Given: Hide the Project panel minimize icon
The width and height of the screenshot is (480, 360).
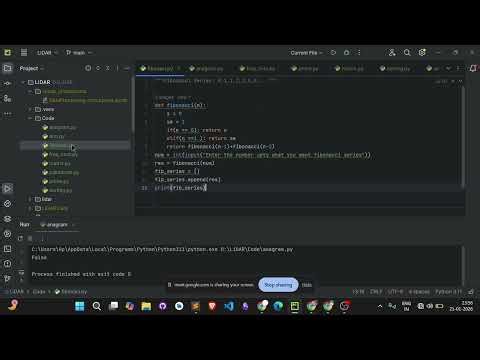Looking at the screenshot, I should [126, 68].
